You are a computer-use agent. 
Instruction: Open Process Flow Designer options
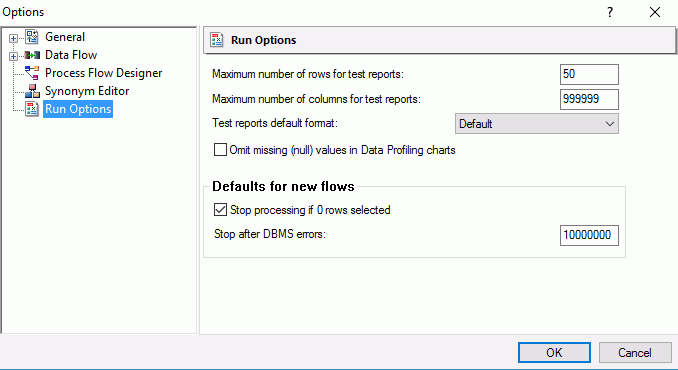point(103,73)
